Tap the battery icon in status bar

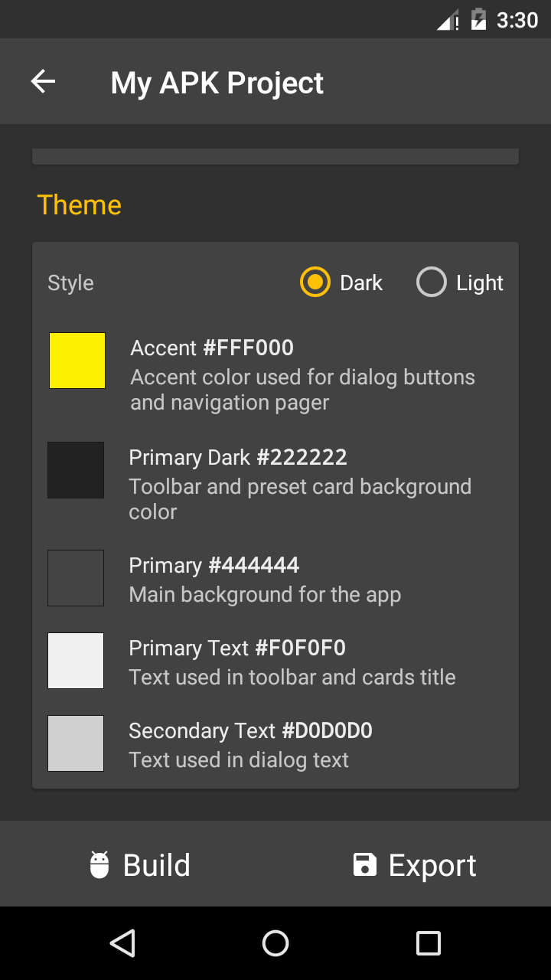pyautogui.click(x=478, y=19)
